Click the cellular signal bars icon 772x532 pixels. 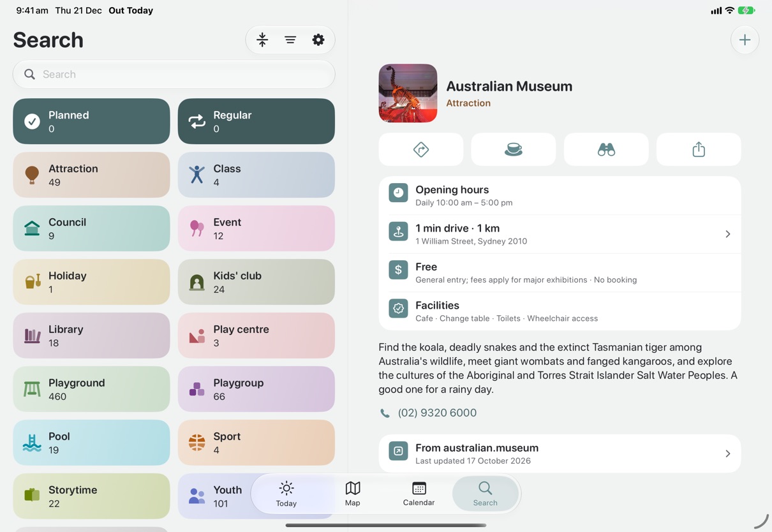[x=716, y=10]
